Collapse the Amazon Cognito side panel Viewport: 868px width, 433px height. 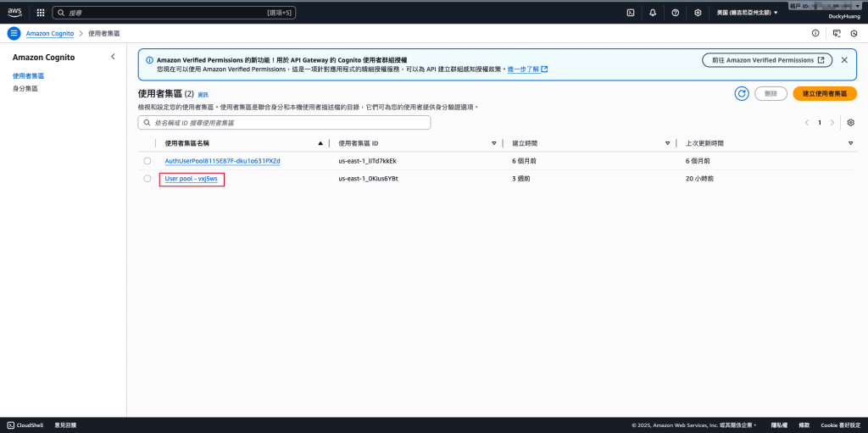113,57
